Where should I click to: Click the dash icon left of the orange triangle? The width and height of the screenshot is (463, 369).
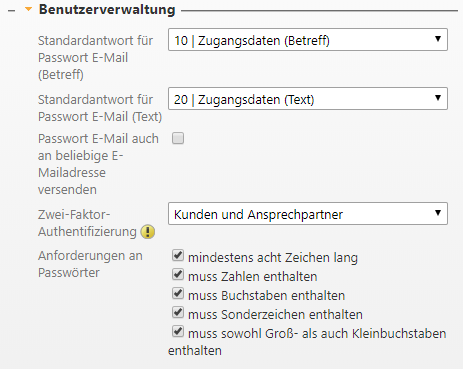[x=11, y=11]
